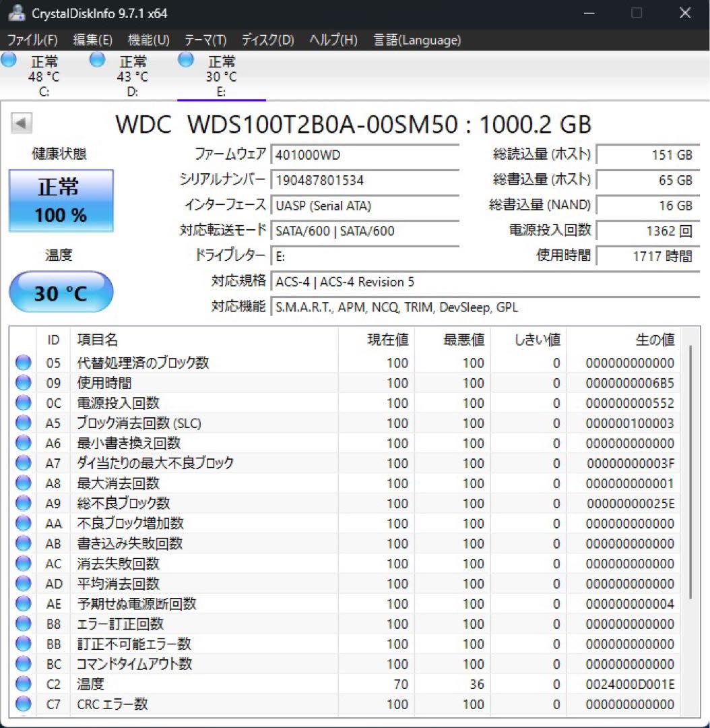This screenshot has width=710, height=728.
Task: Click the health indicator circle above drive C:
Action: coord(9,60)
